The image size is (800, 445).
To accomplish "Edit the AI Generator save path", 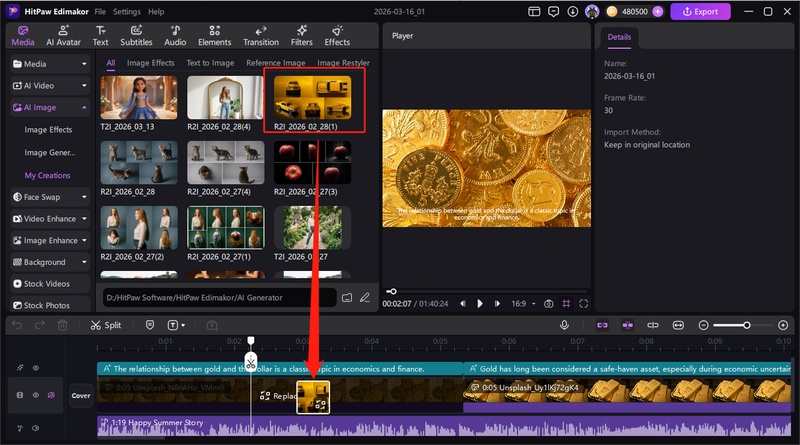I will pos(365,298).
